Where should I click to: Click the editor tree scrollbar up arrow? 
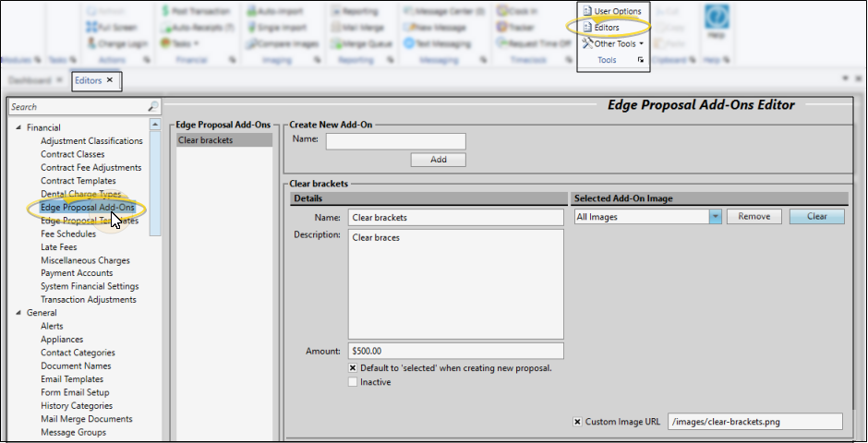point(155,123)
